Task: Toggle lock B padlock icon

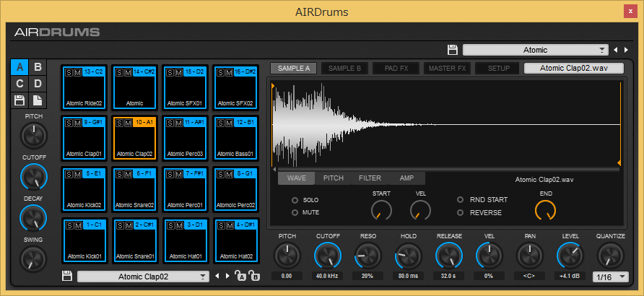Action: coord(255,276)
